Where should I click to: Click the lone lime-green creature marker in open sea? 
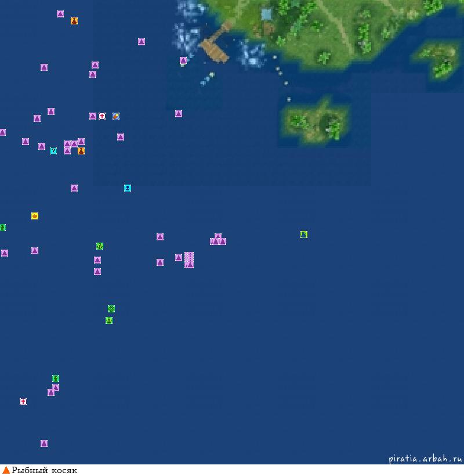304,235
